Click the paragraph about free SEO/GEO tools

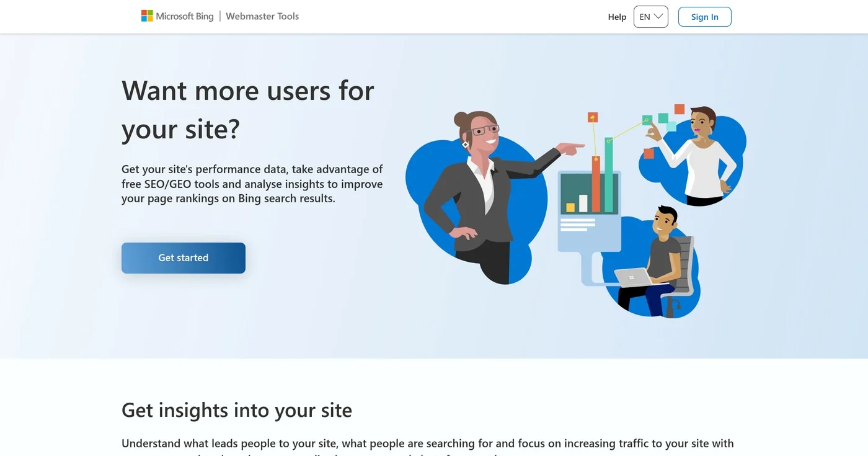point(252,184)
